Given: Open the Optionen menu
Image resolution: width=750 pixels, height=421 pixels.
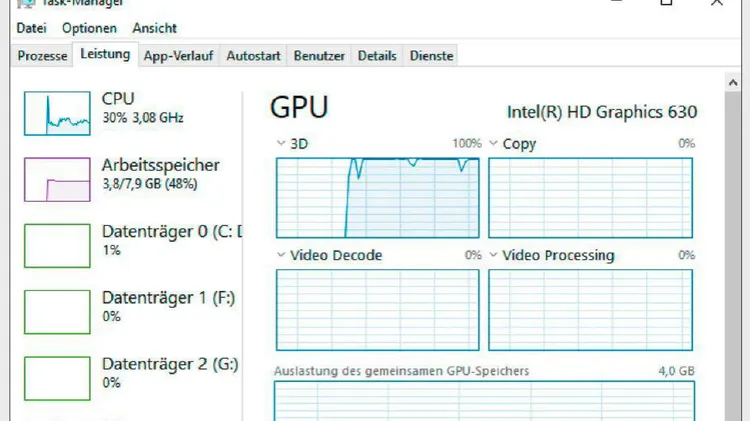Looking at the screenshot, I should pos(89,28).
